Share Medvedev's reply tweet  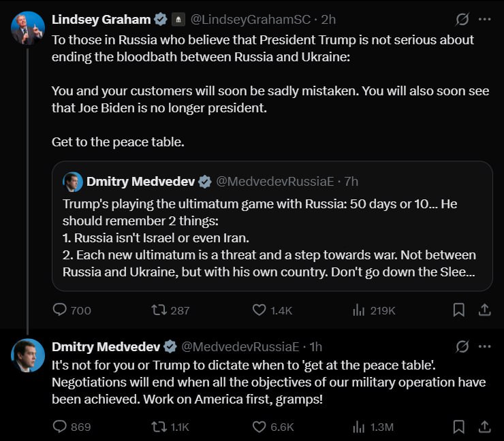point(485,427)
